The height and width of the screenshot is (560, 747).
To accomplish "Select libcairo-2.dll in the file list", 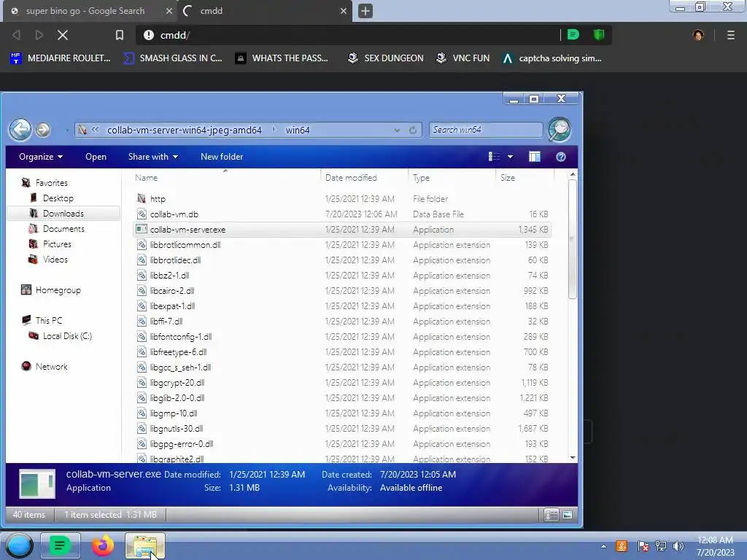I will pyautogui.click(x=342, y=291).
